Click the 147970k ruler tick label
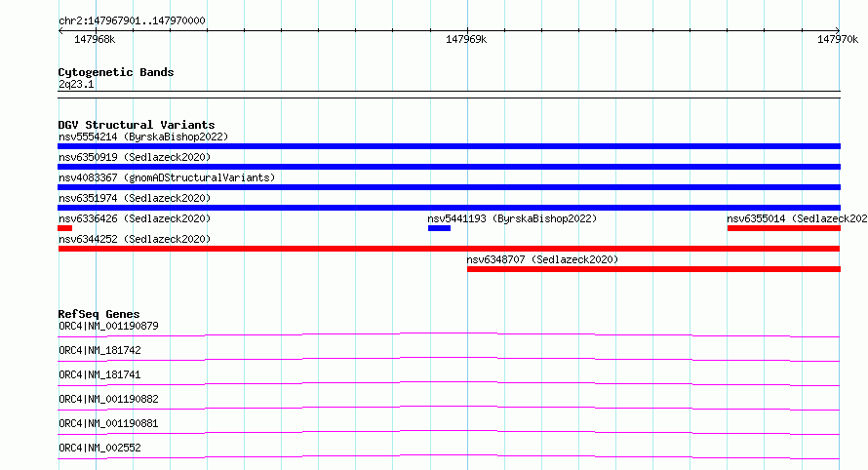Screen dimensions: 868x470 click(838, 39)
